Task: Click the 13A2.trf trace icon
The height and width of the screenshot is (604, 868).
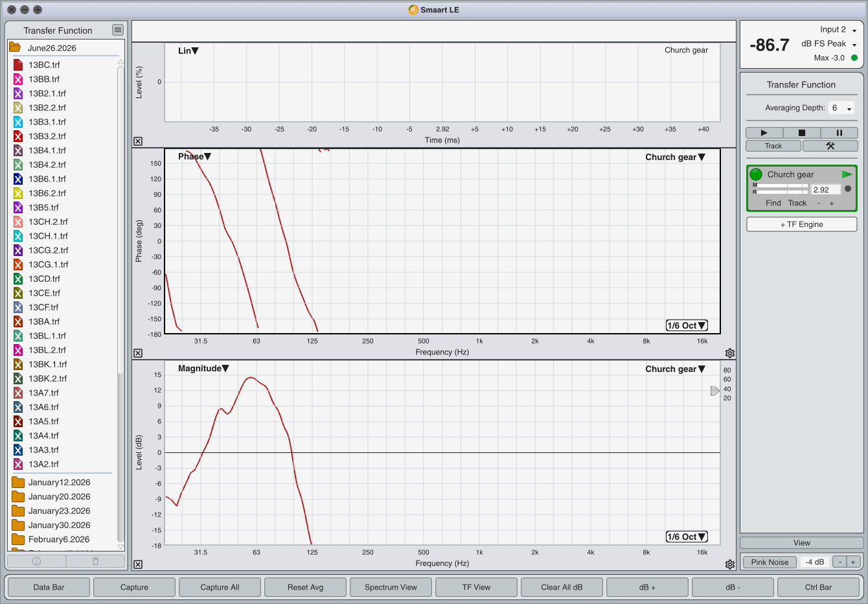Action: 18,464
